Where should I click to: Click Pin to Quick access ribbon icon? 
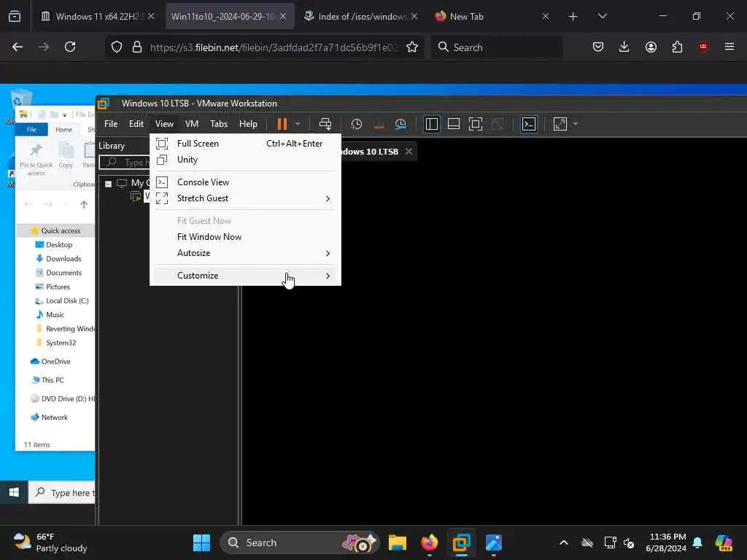tap(36, 160)
